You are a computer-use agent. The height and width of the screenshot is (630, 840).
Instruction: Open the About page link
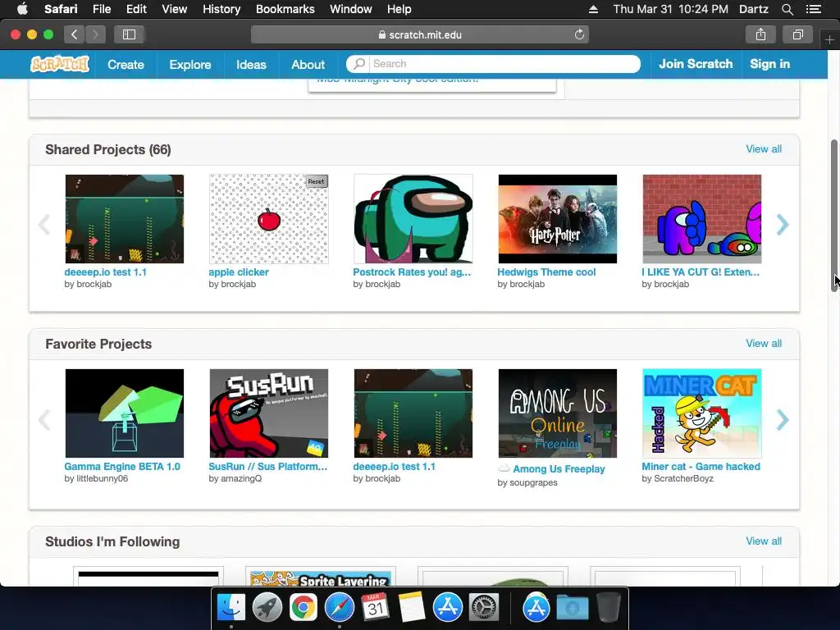pos(308,64)
